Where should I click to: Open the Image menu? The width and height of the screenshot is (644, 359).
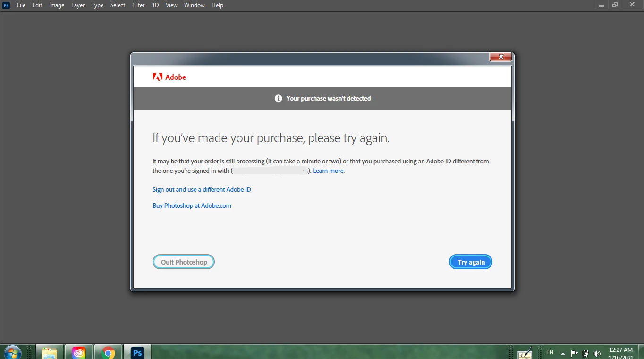click(57, 5)
